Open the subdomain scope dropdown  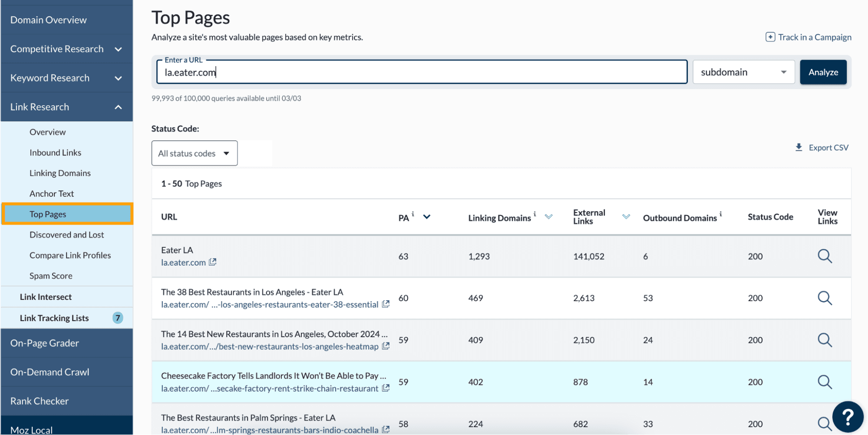tap(743, 72)
